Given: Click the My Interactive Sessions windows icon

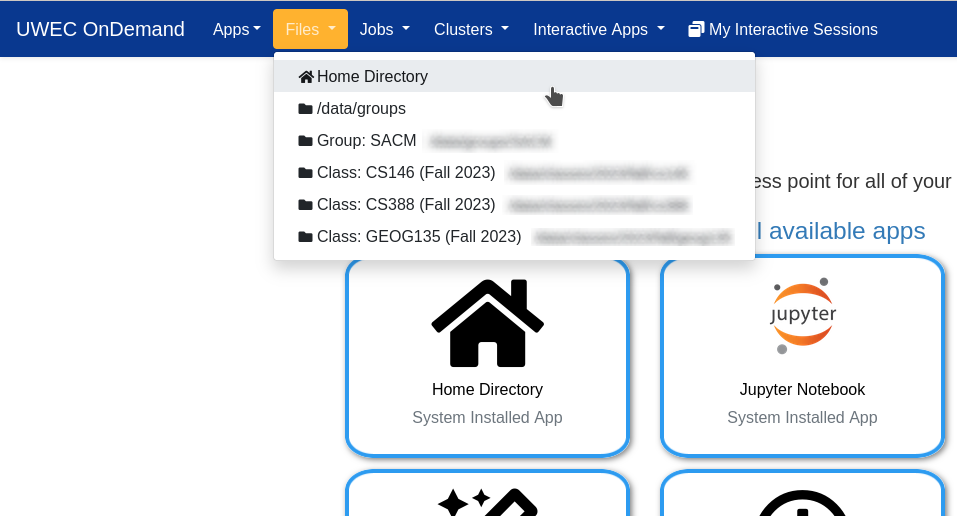Looking at the screenshot, I should 696,30.
